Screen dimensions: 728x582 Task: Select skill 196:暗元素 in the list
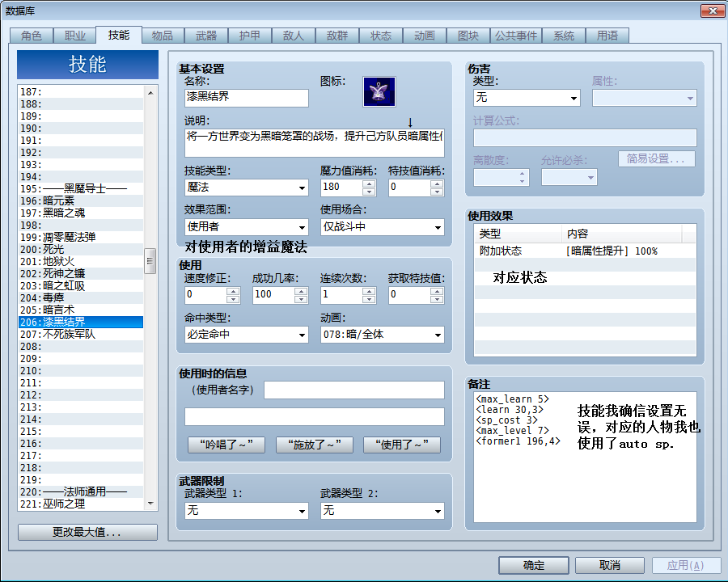pos(81,201)
